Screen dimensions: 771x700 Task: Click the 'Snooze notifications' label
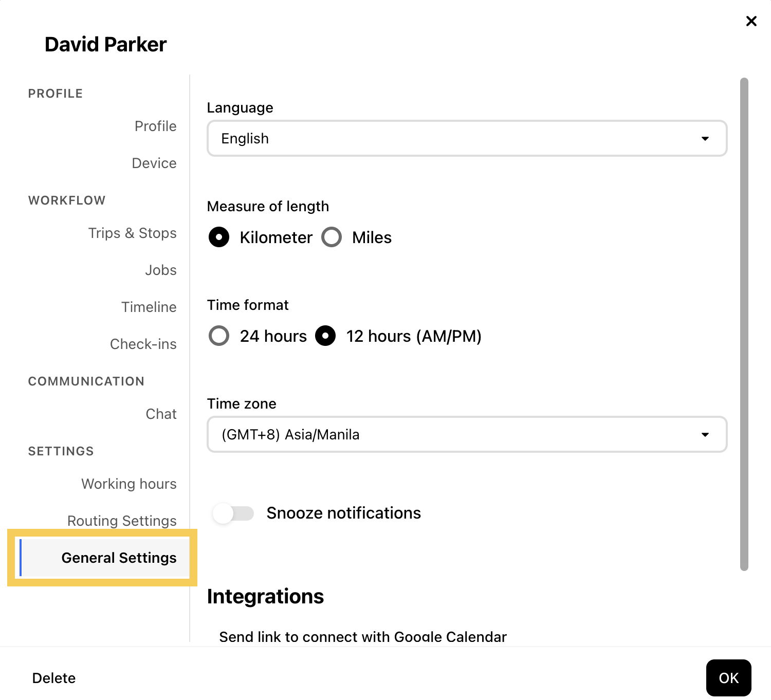tap(343, 513)
